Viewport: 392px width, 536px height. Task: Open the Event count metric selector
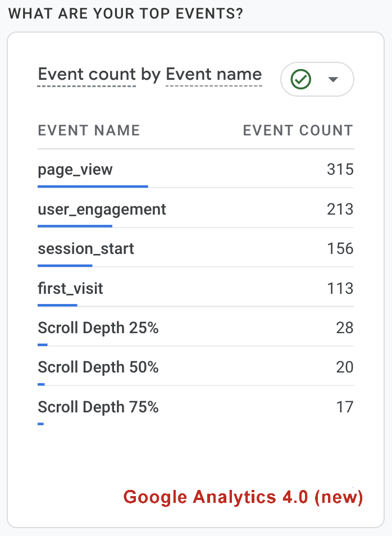click(x=86, y=75)
